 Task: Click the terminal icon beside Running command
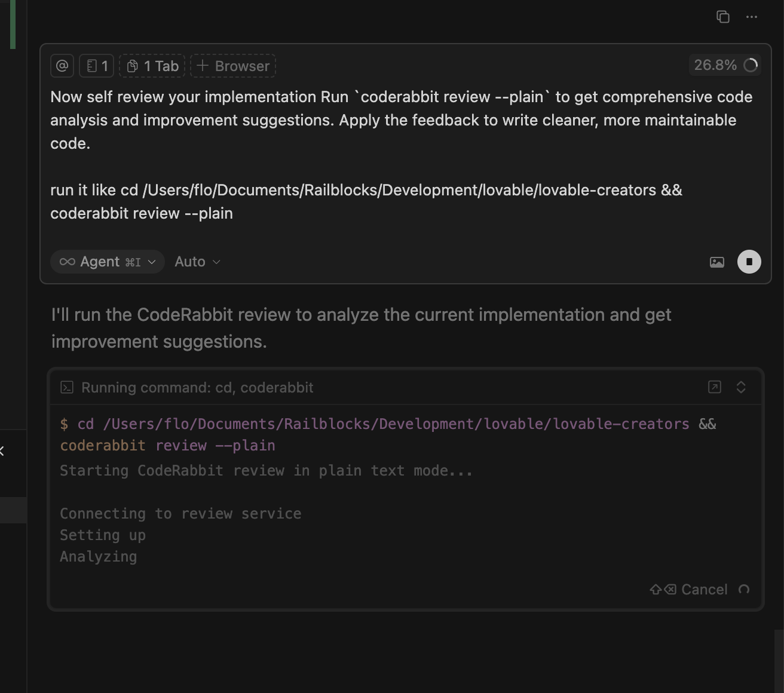[x=67, y=388]
